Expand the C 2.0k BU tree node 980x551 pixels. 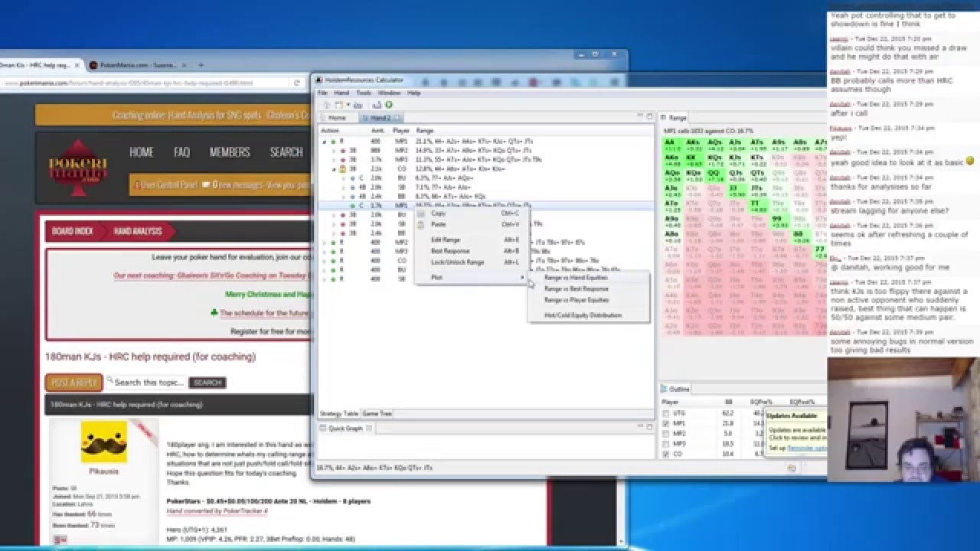point(343,178)
